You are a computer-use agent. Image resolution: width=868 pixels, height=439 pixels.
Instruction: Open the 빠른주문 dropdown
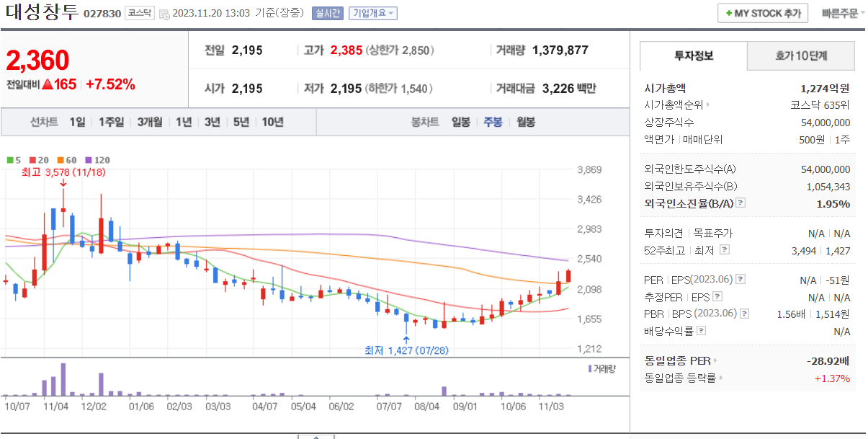(x=844, y=14)
